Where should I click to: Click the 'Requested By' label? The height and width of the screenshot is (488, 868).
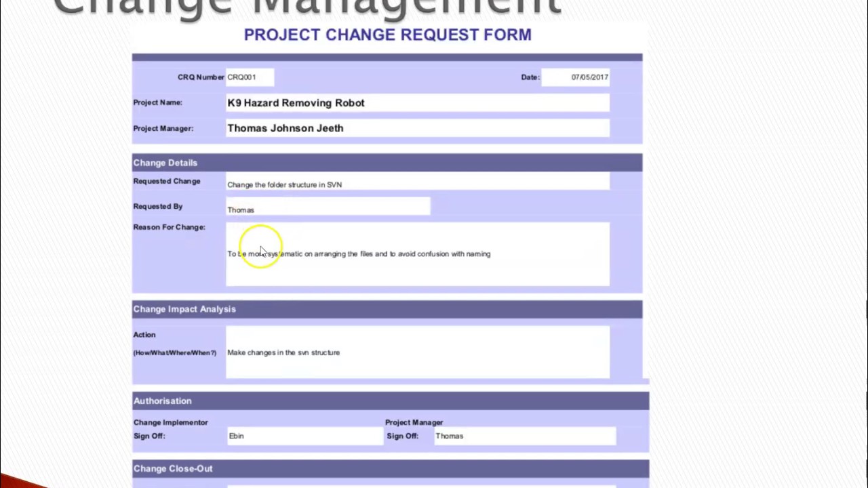pos(158,206)
